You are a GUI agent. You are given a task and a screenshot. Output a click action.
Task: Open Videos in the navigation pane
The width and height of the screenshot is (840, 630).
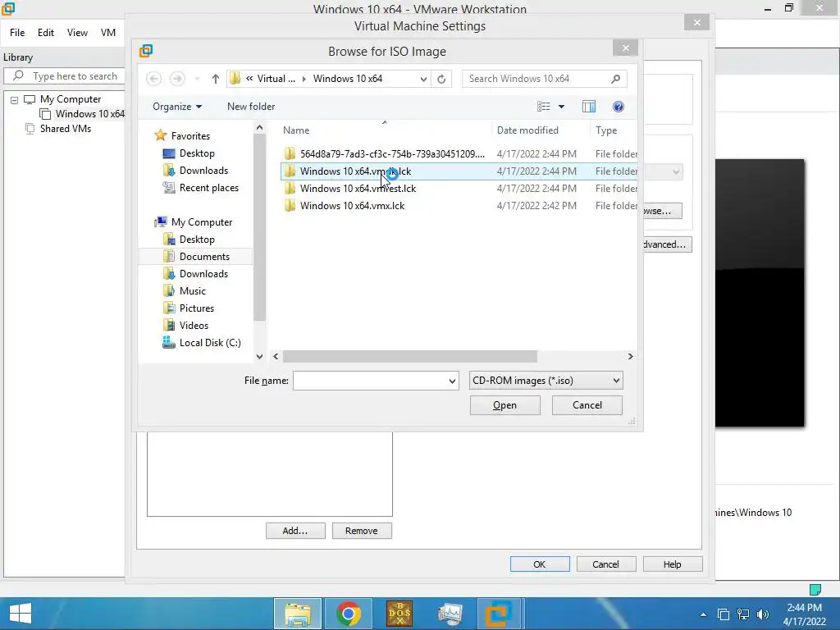point(194,325)
